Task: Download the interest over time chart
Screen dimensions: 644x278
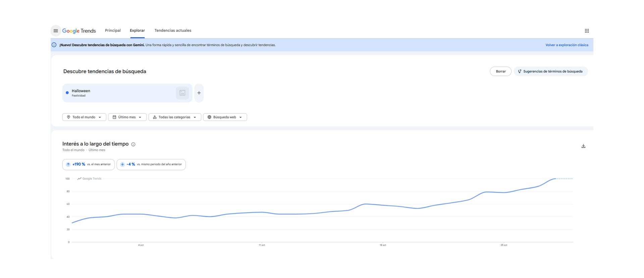Action: [x=583, y=146]
